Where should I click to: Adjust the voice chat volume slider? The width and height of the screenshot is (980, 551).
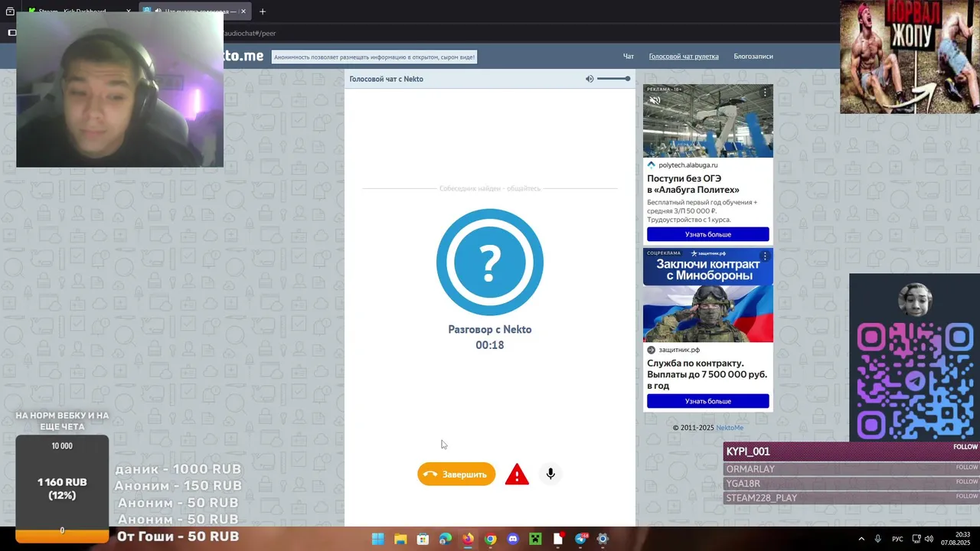[613, 79]
